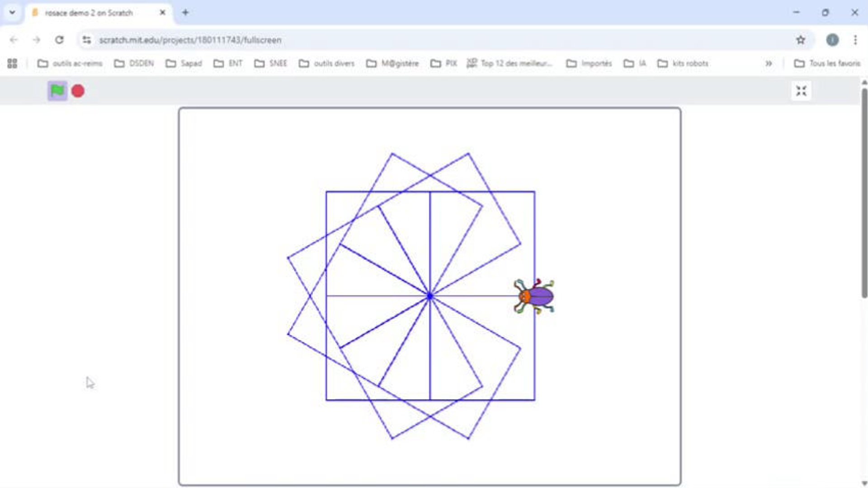This screenshot has width=868, height=488.
Task: Open the ENT bookmark folder
Action: tap(228, 63)
